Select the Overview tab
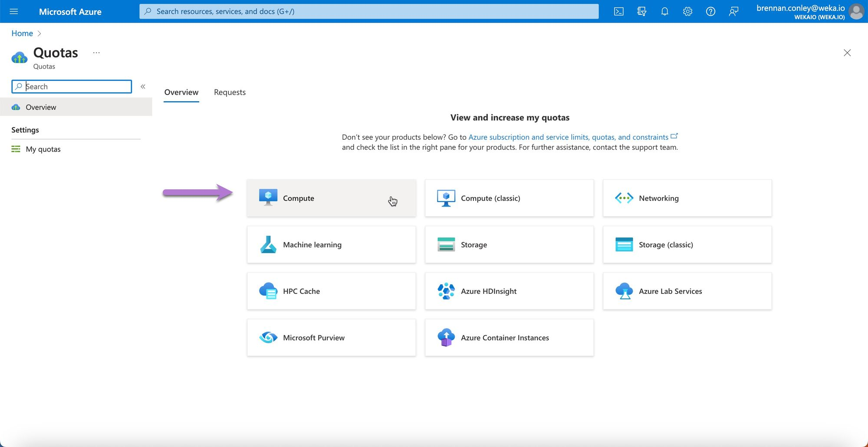This screenshot has width=868, height=447. [181, 92]
